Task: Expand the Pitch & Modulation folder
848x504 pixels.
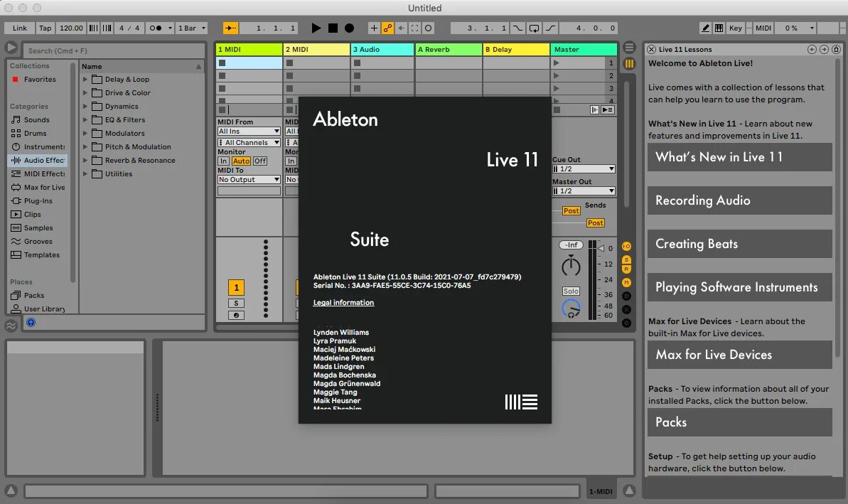Action: point(85,146)
